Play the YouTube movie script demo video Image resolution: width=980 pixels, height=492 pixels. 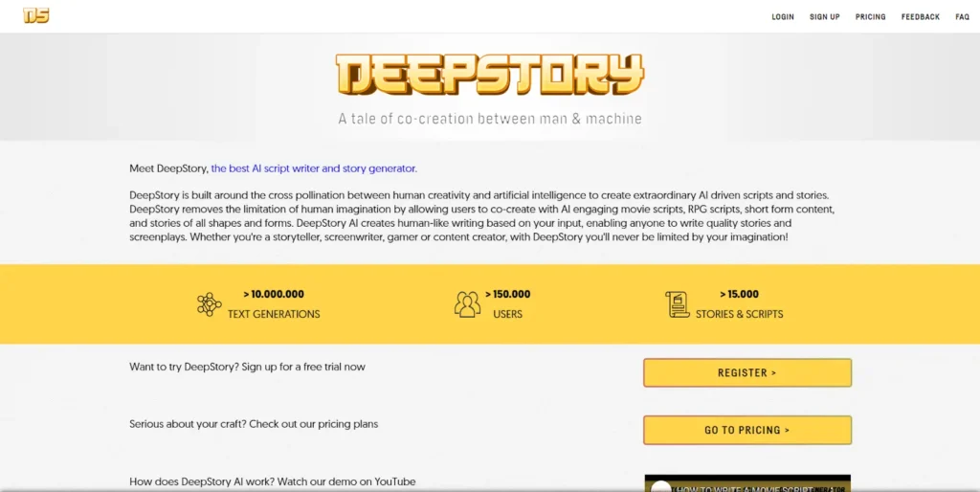[746, 484]
